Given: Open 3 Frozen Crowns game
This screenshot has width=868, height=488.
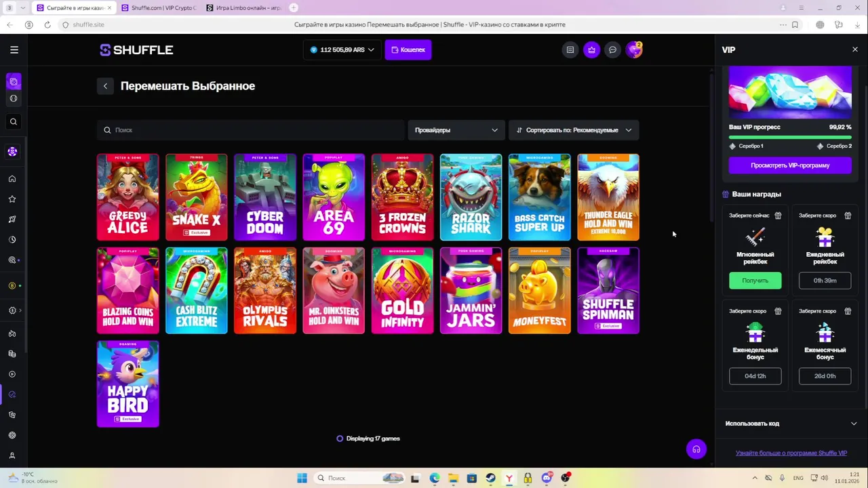Looking at the screenshot, I should pos(402,197).
